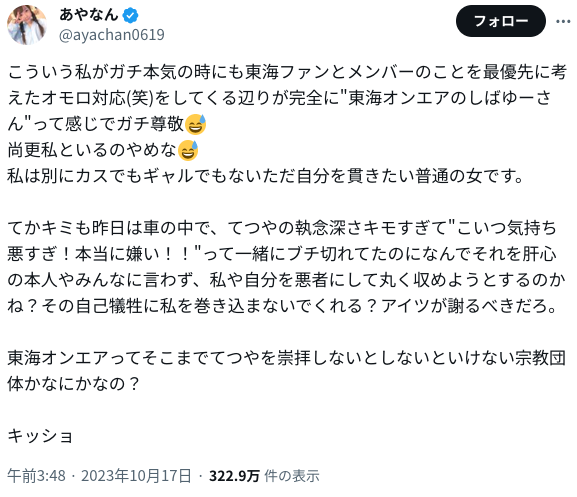Click the 2023年10月17日 date

pyautogui.click(x=136, y=476)
